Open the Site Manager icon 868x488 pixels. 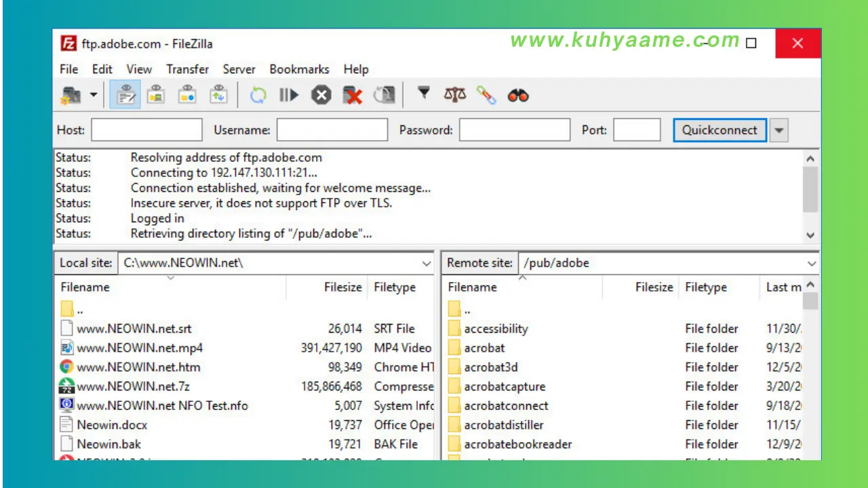click(x=71, y=96)
